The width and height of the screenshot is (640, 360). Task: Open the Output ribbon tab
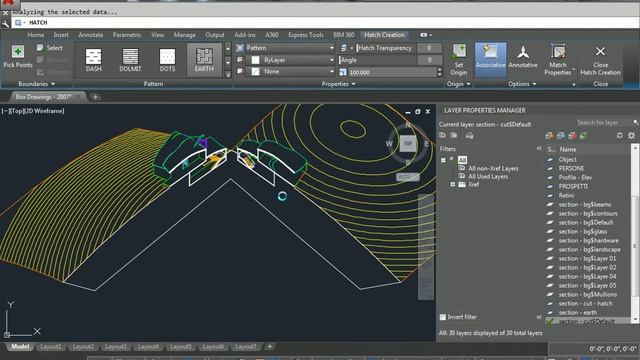(215, 35)
